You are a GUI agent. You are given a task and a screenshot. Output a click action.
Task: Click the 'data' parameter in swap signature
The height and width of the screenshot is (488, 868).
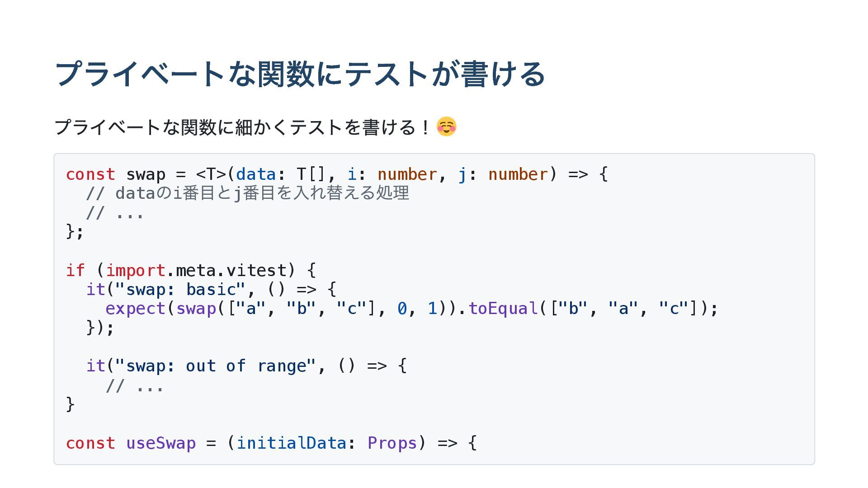click(x=256, y=174)
